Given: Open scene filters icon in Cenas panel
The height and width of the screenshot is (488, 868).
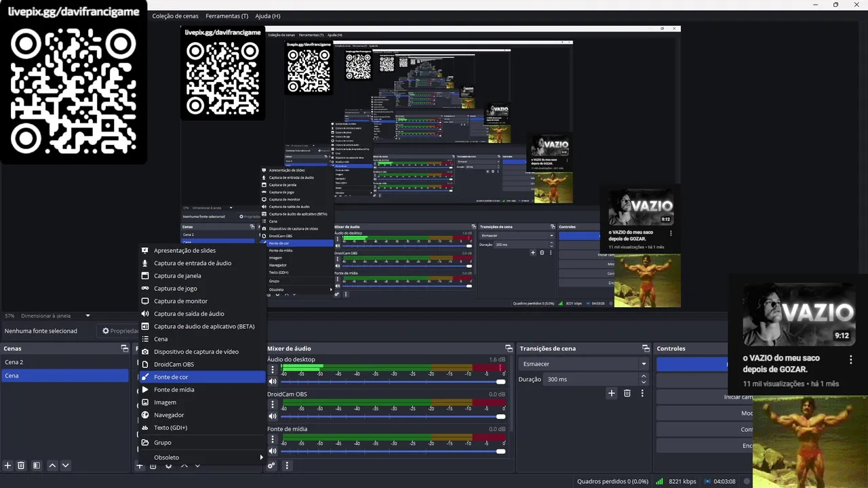Looking at the screenshot, I should 37,466.
